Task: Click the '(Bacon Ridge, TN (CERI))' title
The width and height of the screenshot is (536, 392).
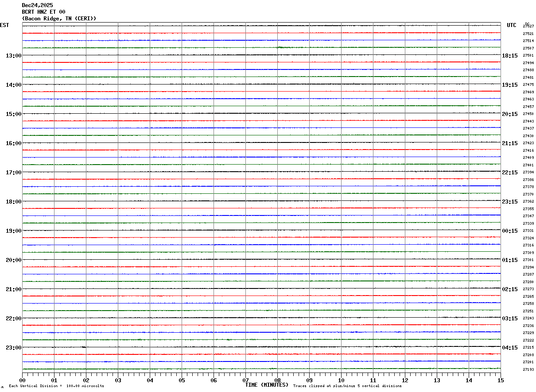Action: click(x=59, y=19)
